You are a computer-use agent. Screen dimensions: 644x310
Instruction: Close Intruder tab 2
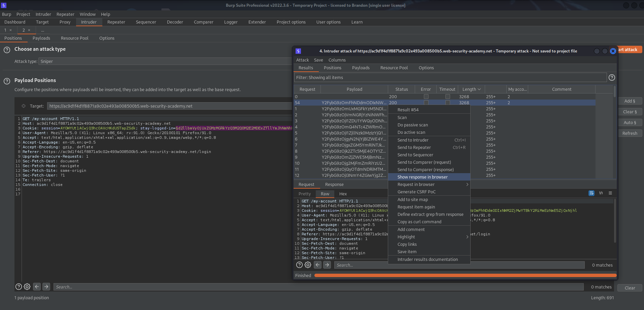point(29,30)
